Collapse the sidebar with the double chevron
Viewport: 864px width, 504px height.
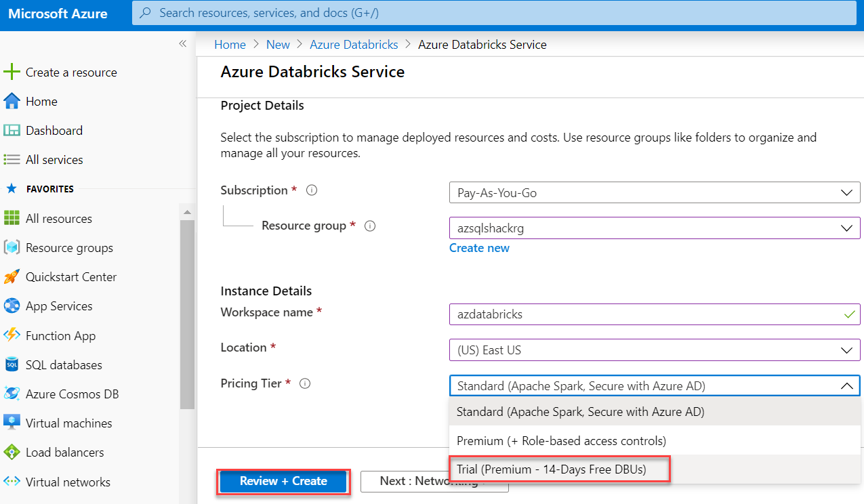tap(182, 43)
